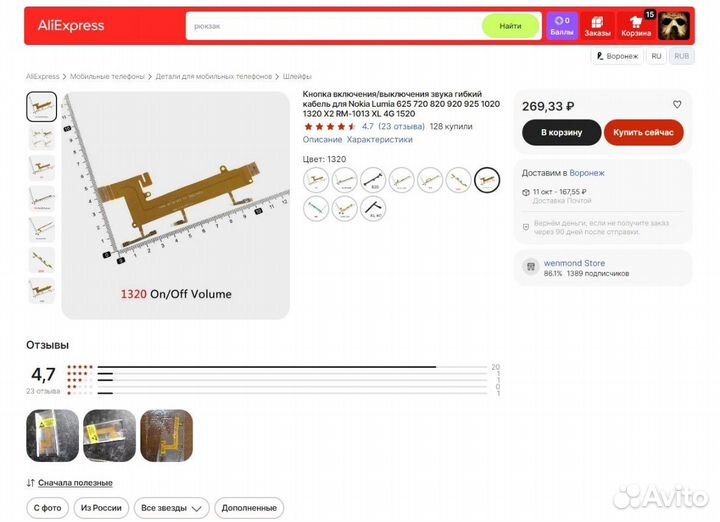The height and width of the screenshot is (522, 720).
Task: Click the search input field
Action: pos(335,26)
